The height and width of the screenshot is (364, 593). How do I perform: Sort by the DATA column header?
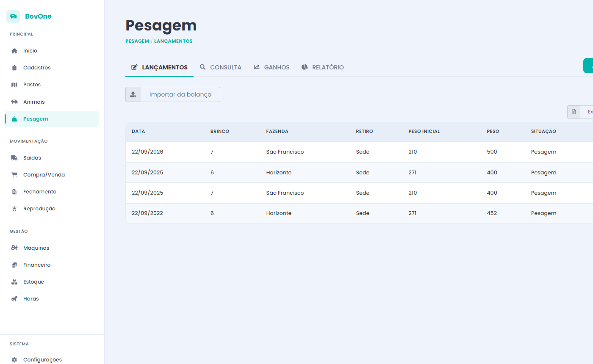[138, 131]
